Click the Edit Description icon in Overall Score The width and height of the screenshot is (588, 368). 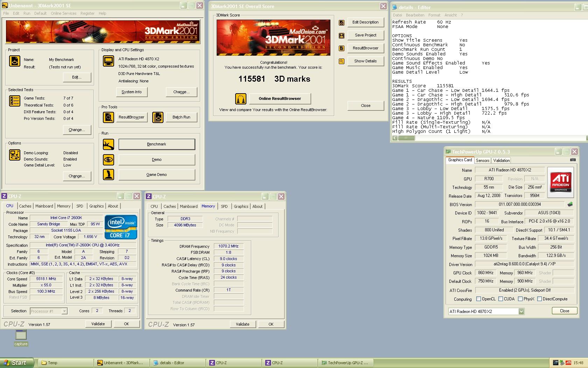[342, 23]
